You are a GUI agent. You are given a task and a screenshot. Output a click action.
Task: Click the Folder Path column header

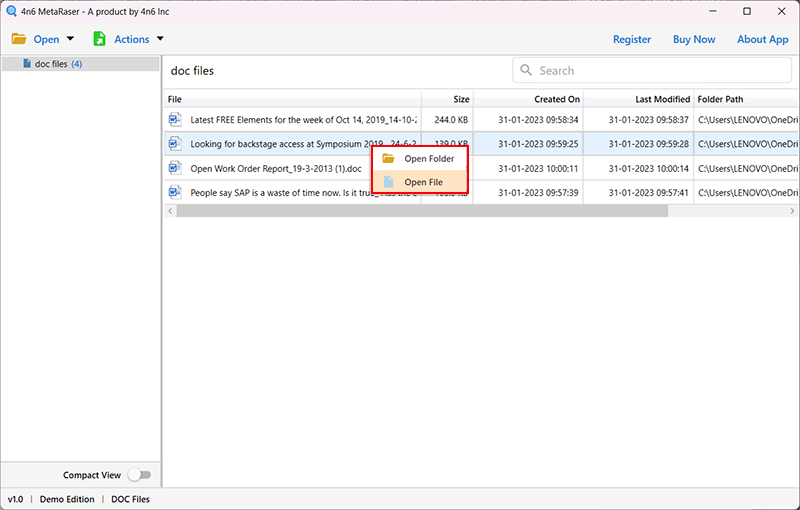[746, 99]
